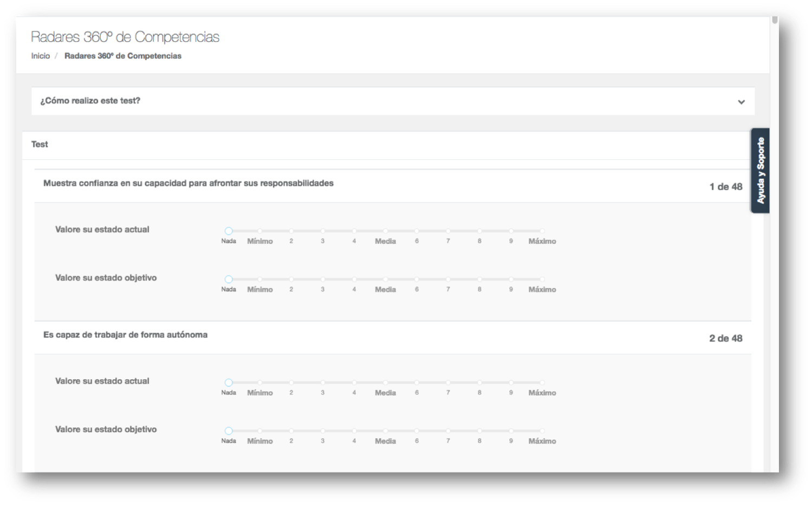Screen dimensions: 812x506
Task: Set question 1 estado actual slider to Máximo
Action: click(x=542, y=231)
